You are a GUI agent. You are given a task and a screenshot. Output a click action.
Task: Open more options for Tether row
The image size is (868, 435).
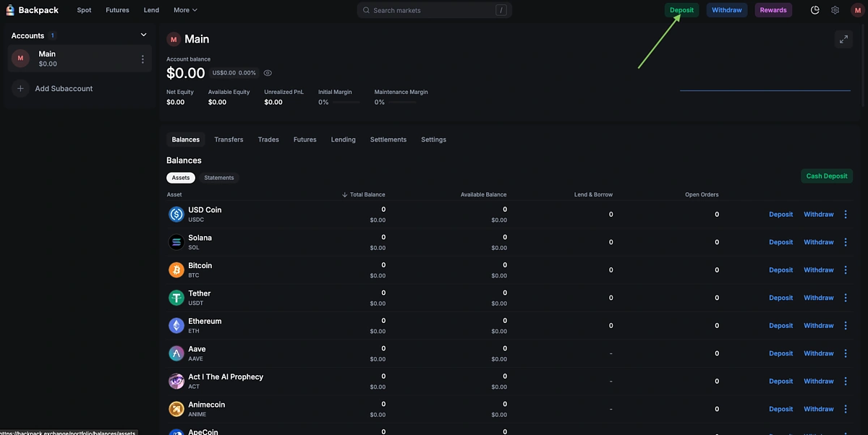tap(846, 298)
